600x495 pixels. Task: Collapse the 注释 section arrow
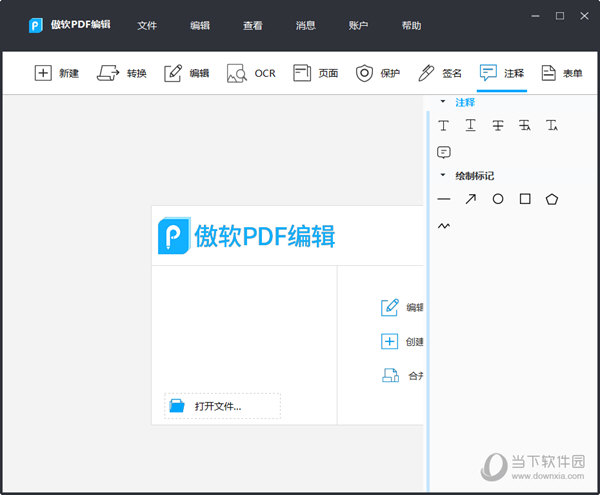click(x=443, y=101)
